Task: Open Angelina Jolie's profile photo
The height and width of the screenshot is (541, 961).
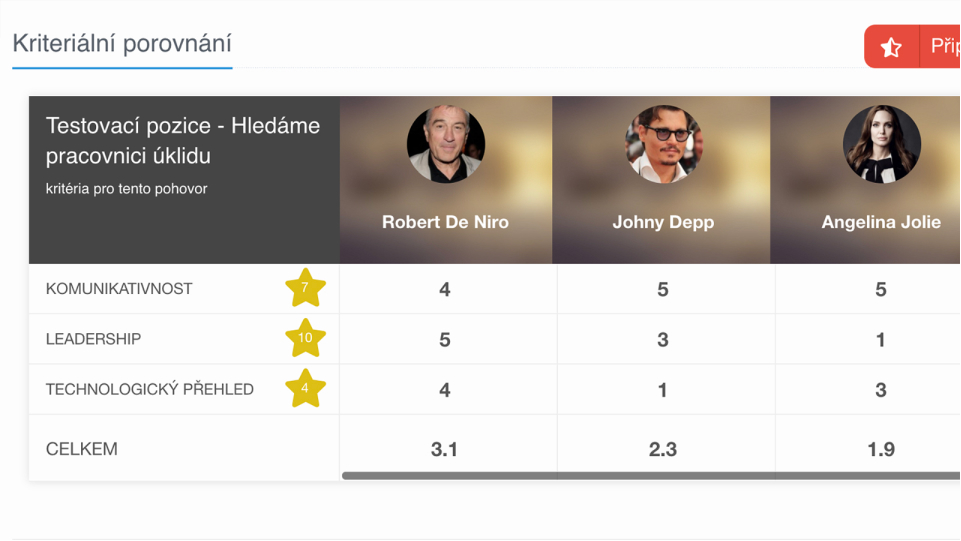Action: click(881, 145)
